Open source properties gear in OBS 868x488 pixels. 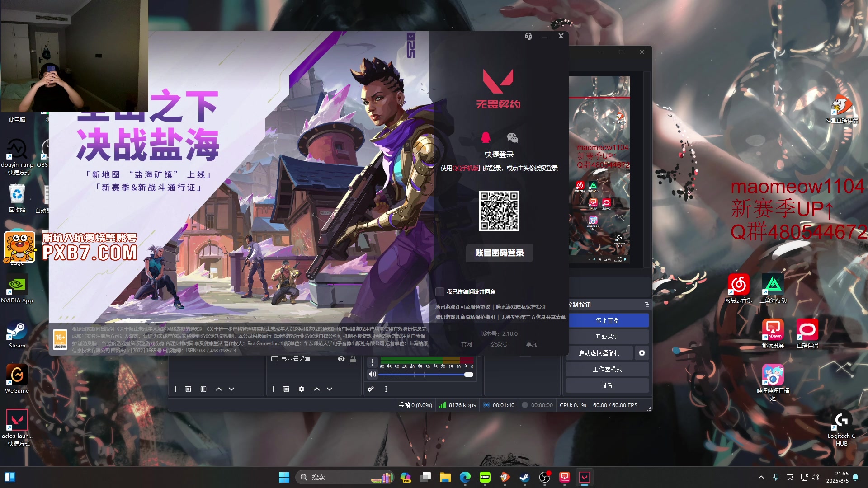click(x=302, y=389)
